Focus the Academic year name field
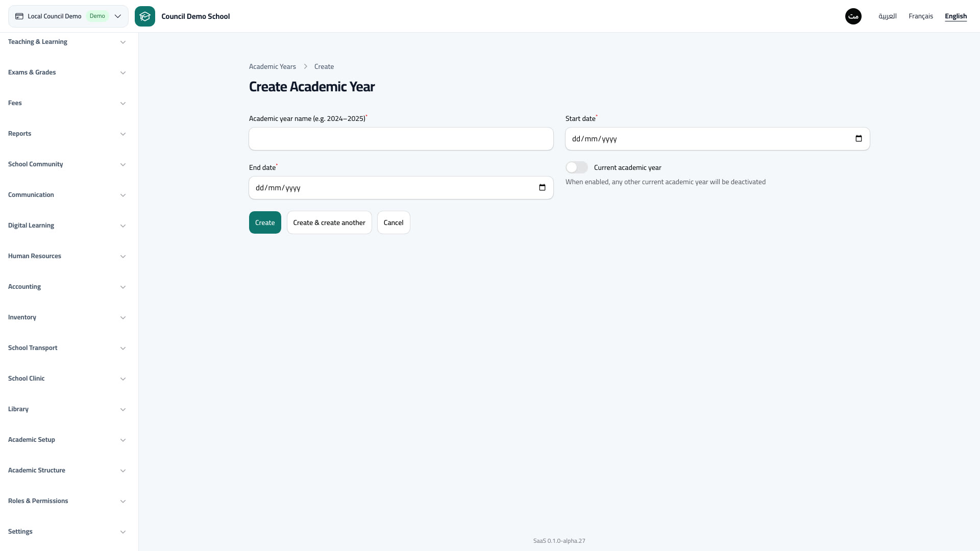Screen dimensions: 980x551 tap(401, 139)
